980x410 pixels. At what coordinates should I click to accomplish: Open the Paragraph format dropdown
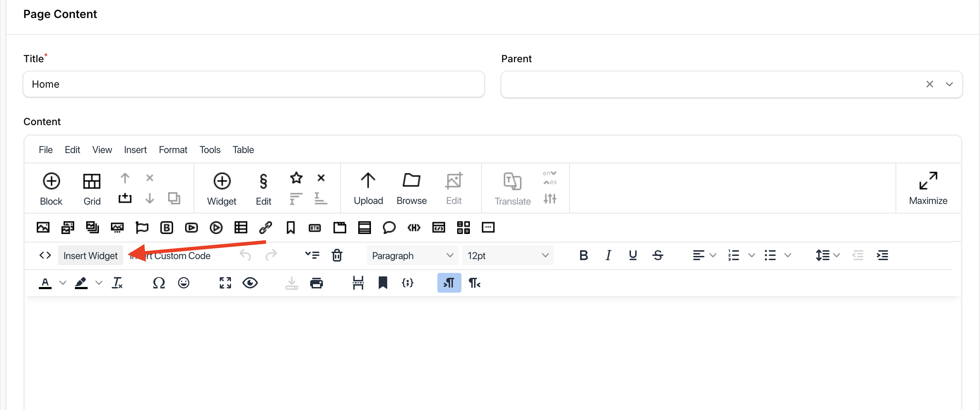pyautogui.click(x=412, y=256)
